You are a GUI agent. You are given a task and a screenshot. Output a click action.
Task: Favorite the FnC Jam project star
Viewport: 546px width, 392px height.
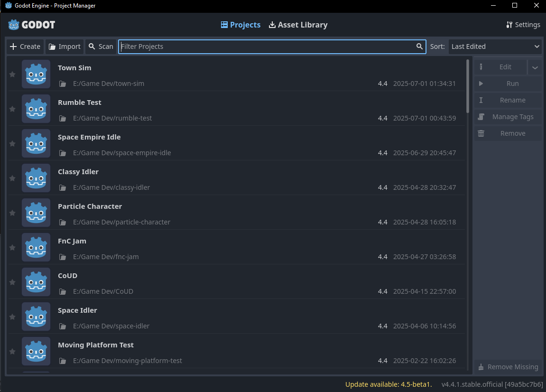click(x=12, y=247)
